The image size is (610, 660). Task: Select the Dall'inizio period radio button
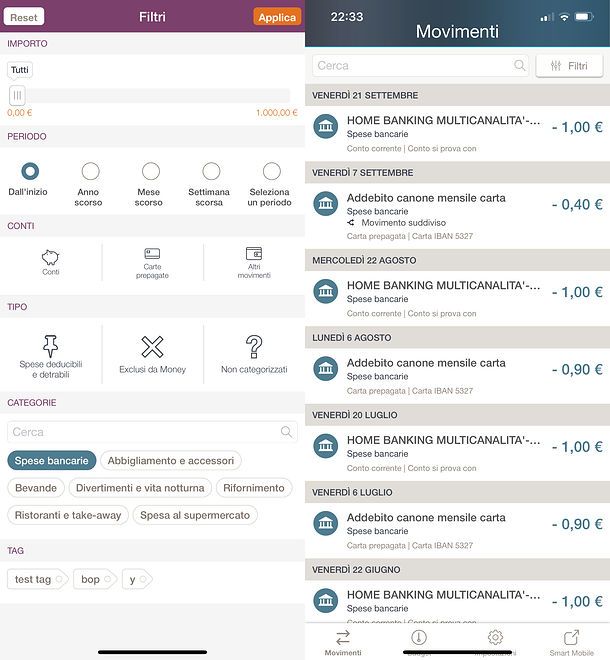[30, 171]
